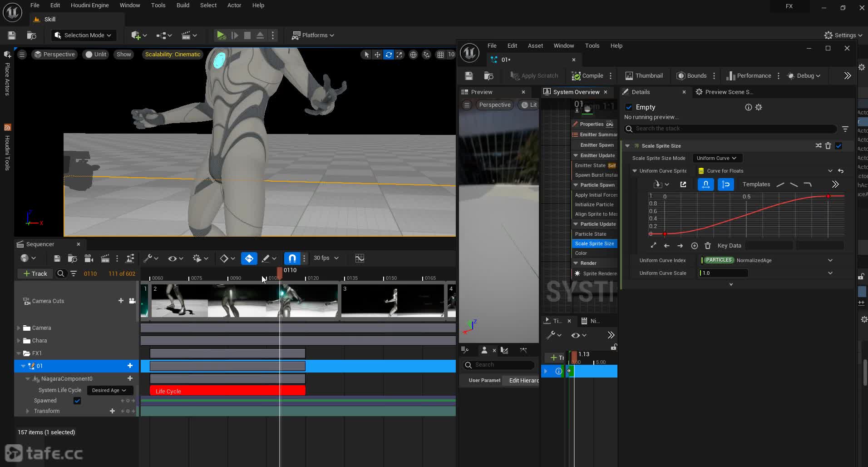Click the Sequencer filter icon

click(x=74, y=273)
